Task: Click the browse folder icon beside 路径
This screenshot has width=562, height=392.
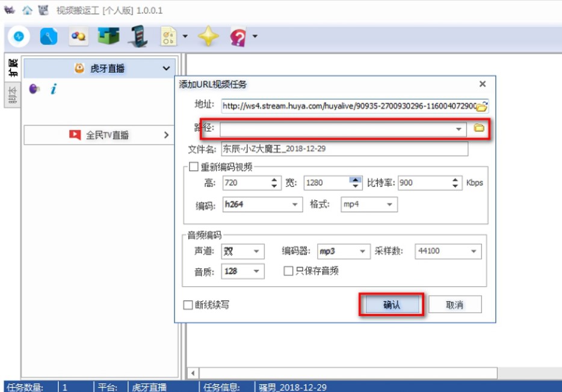Action: (x=479, y=128)
